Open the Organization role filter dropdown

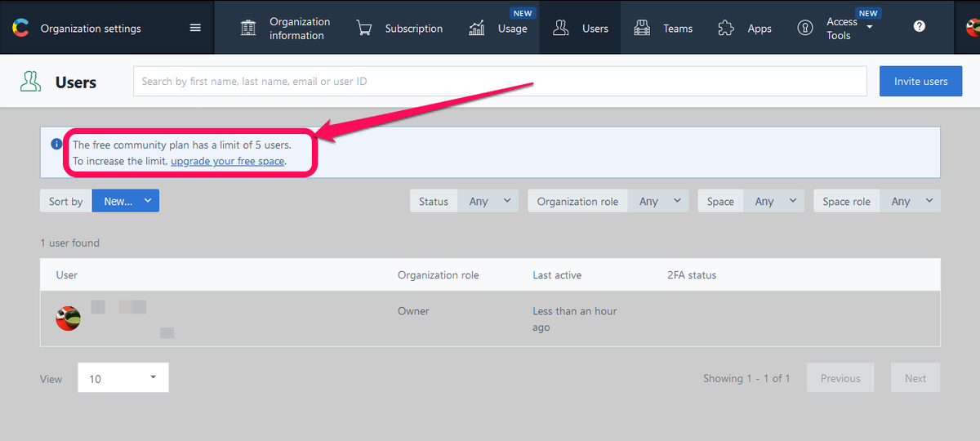(x=658, y=201)
